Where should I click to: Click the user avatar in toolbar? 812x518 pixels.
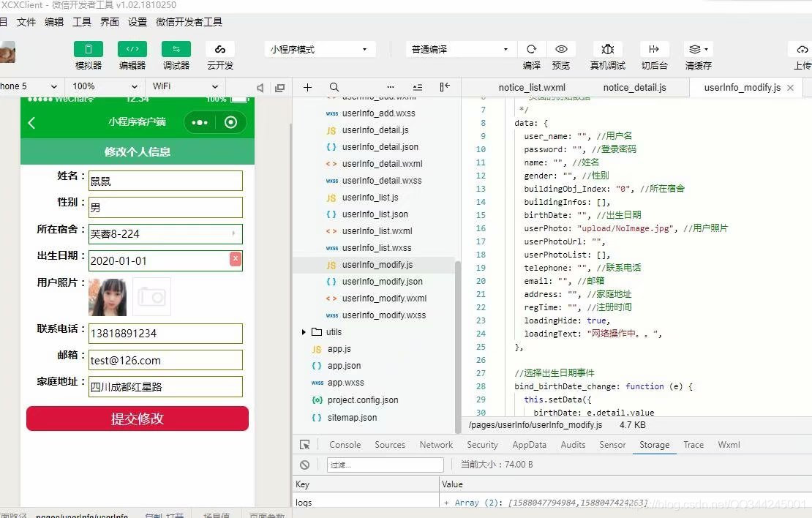click(7, 52)
